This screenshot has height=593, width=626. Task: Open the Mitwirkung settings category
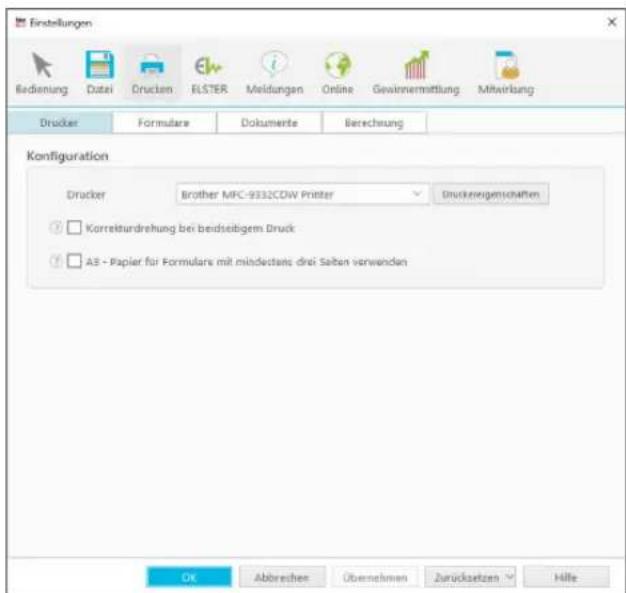506,73
